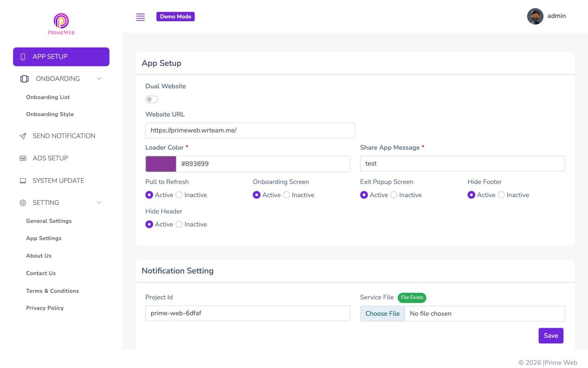This screenshot has height=368, width=588.
Task: Open Privacy Policy settings
Action: coord(45,308)
